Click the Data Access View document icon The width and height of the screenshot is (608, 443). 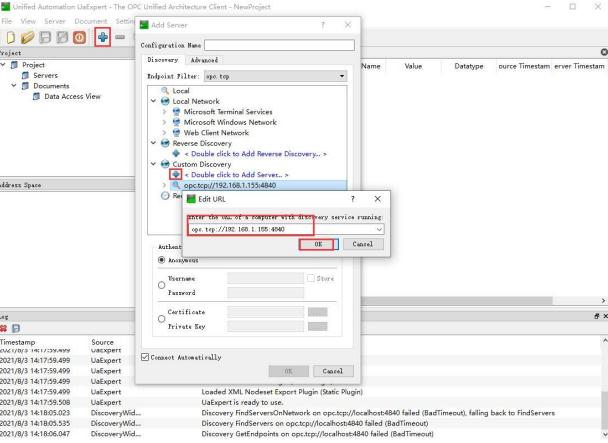click(36, 96)
